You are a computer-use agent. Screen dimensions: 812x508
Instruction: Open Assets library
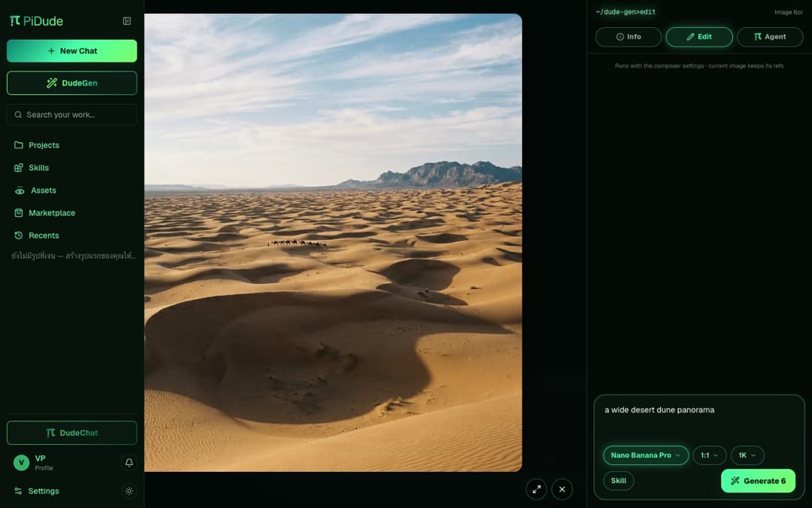point(35,190)
